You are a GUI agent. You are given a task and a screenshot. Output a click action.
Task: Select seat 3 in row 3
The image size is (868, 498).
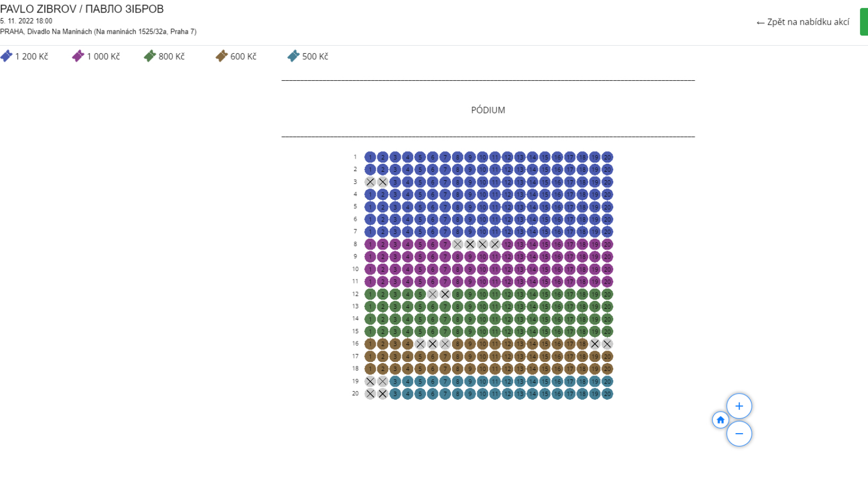395,182
